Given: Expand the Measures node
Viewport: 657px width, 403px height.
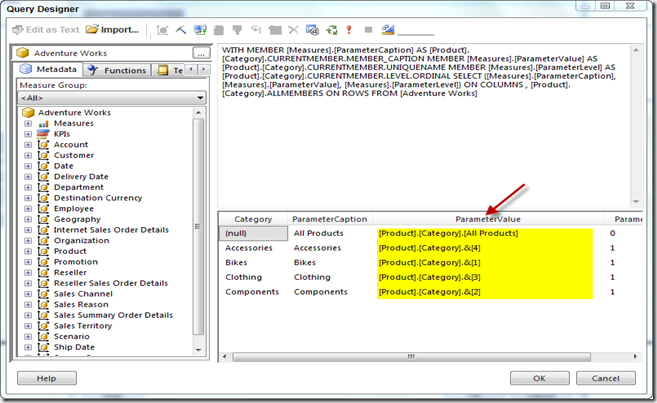Looking at the screenshot, I should click(x=28, y=124).
